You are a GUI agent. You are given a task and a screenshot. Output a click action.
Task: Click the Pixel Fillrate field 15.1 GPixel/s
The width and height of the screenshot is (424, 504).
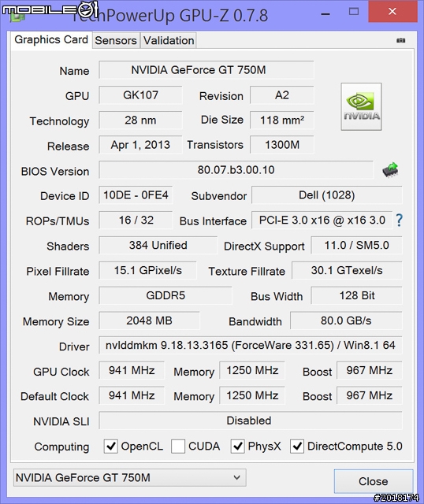click(147, 270)
